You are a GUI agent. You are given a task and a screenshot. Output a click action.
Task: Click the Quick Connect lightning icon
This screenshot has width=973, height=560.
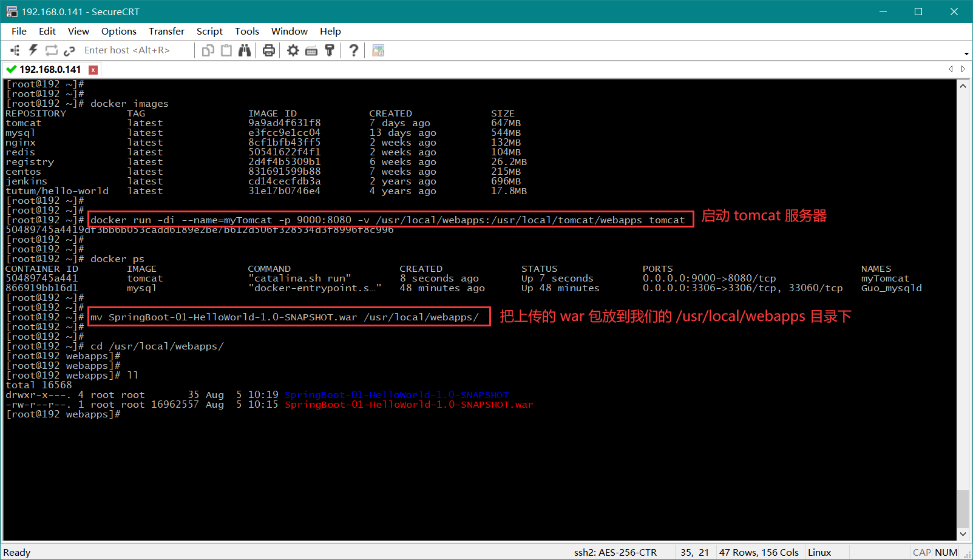pos(33,50)
